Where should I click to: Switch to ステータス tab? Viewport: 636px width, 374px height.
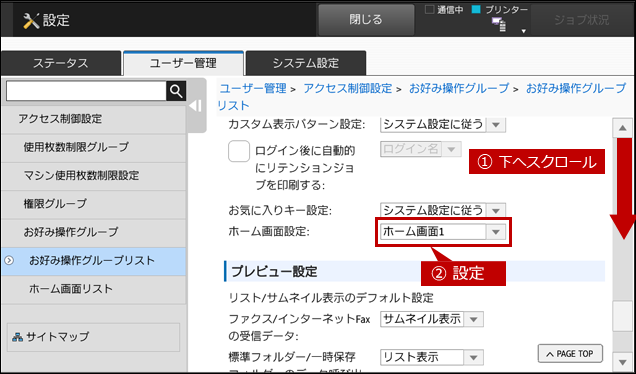click(x=61, y=63)
